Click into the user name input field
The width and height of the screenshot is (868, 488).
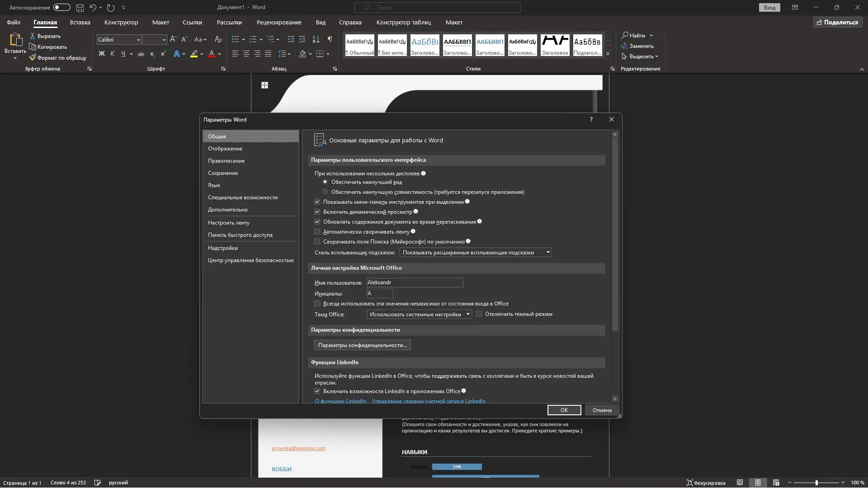pos(415,282)
